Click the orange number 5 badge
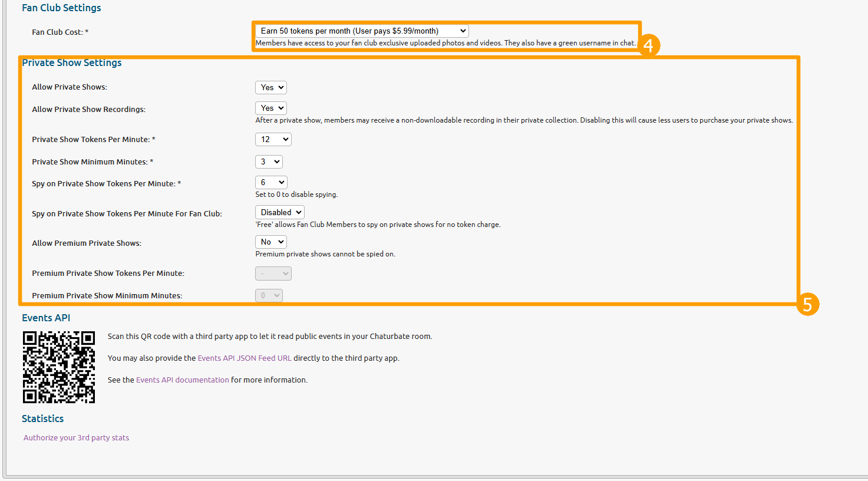 point(807,305)
